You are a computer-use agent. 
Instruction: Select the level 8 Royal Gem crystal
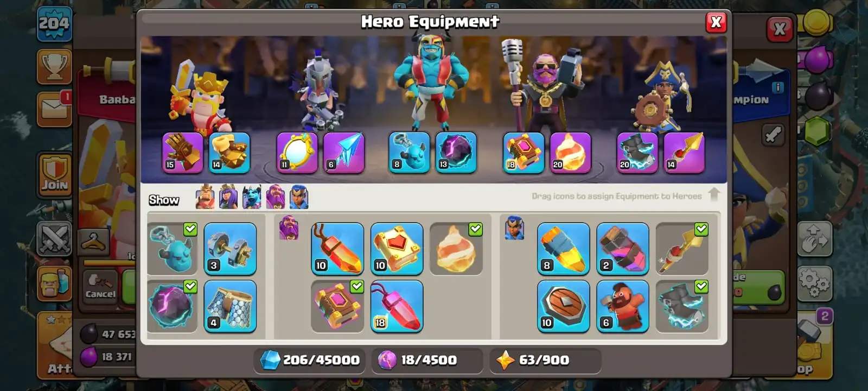click(x=564, y=249)
